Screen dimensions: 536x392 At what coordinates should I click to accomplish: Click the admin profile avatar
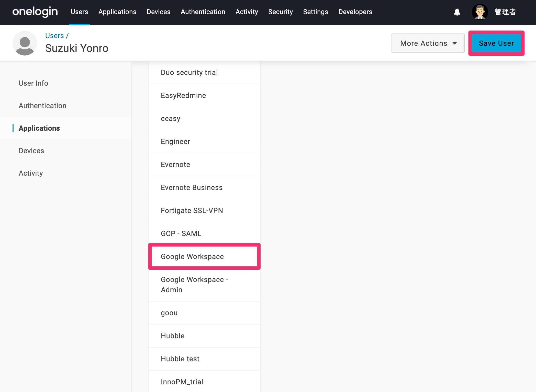[x=480, y=12]
